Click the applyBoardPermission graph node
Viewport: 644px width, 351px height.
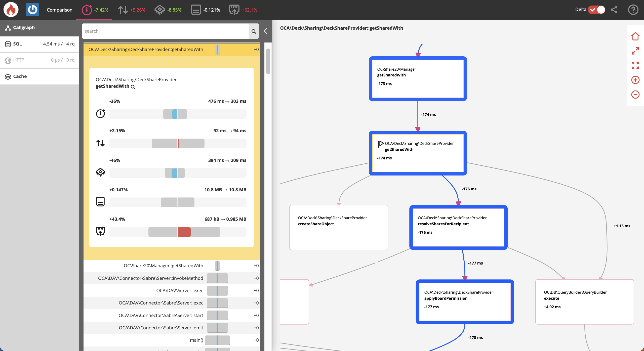pos(465,301)
